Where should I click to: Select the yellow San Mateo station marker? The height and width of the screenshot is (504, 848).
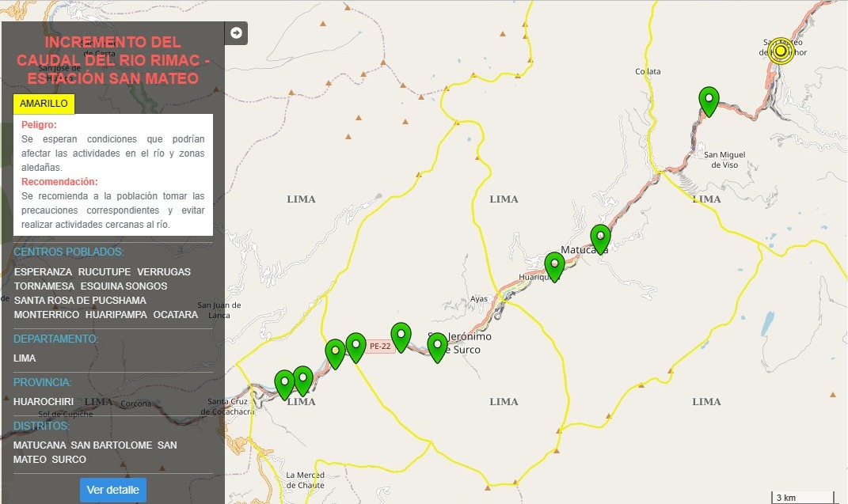[781, 51]
